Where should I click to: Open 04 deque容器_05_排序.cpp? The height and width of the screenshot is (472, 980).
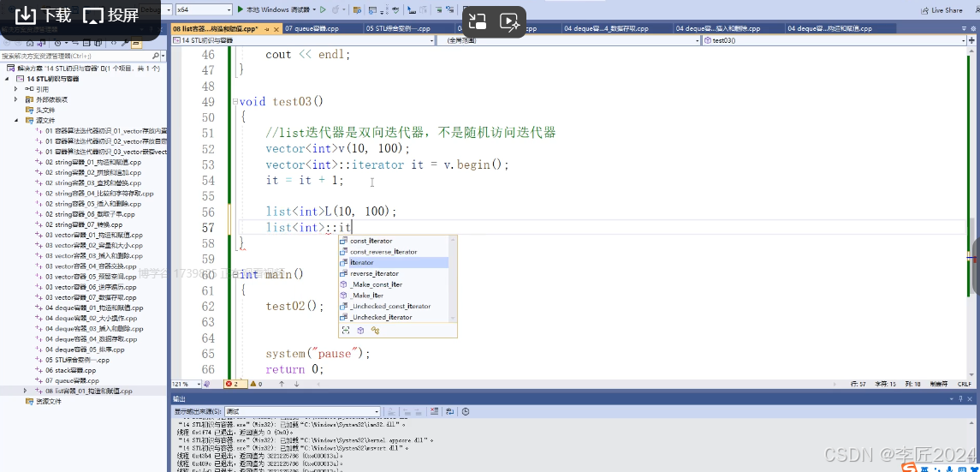click(x=85, y=350)
